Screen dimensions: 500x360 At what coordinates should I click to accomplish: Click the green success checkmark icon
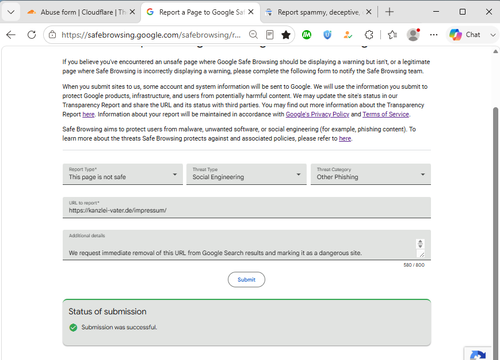pos(73,327)
